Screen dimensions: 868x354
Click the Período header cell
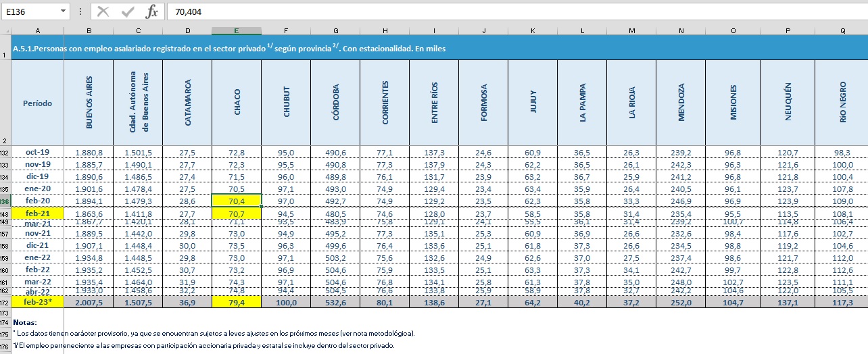pos(37,103)
